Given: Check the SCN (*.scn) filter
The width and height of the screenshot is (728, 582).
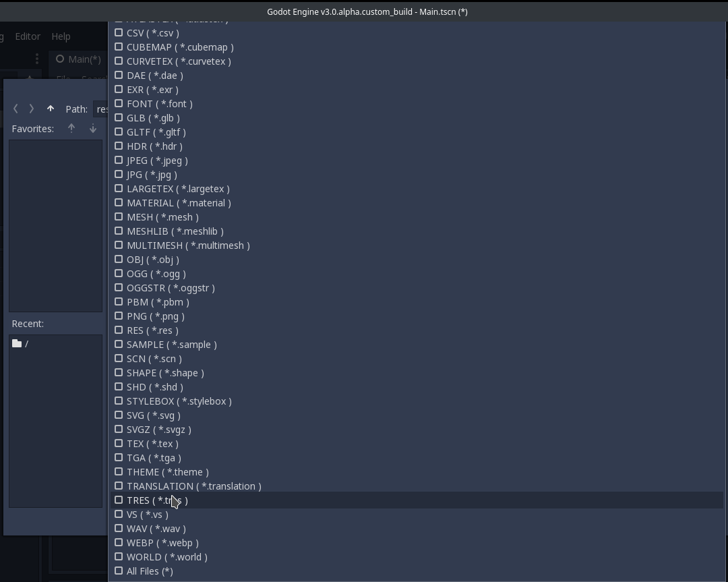Looking at the screenshot, I should [119, 358].
